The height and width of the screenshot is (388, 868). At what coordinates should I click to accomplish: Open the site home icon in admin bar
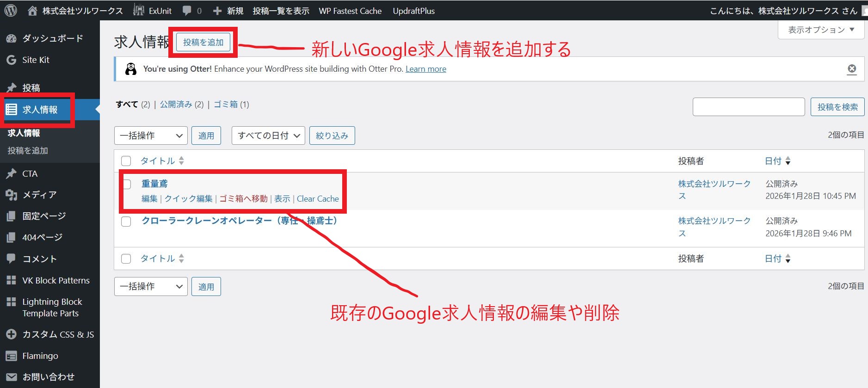pos(32,11)
